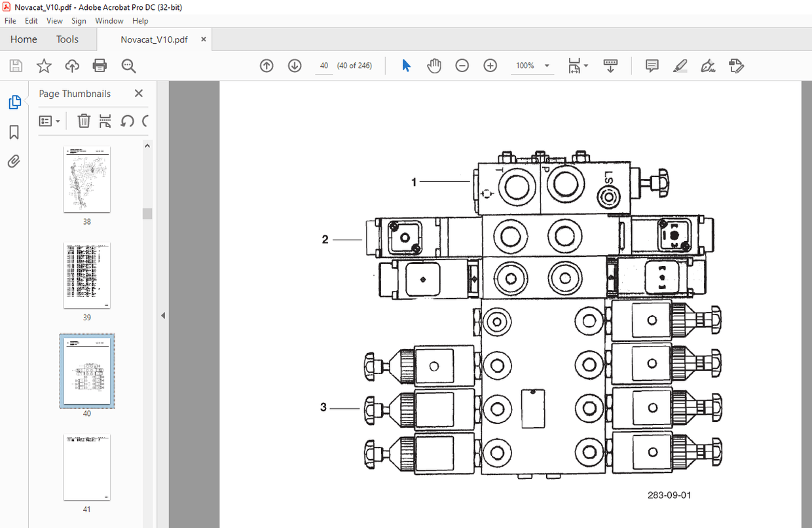Open the Bookmarks panel in sidebar
Viewport: 812px width, 528px height.
14,132
